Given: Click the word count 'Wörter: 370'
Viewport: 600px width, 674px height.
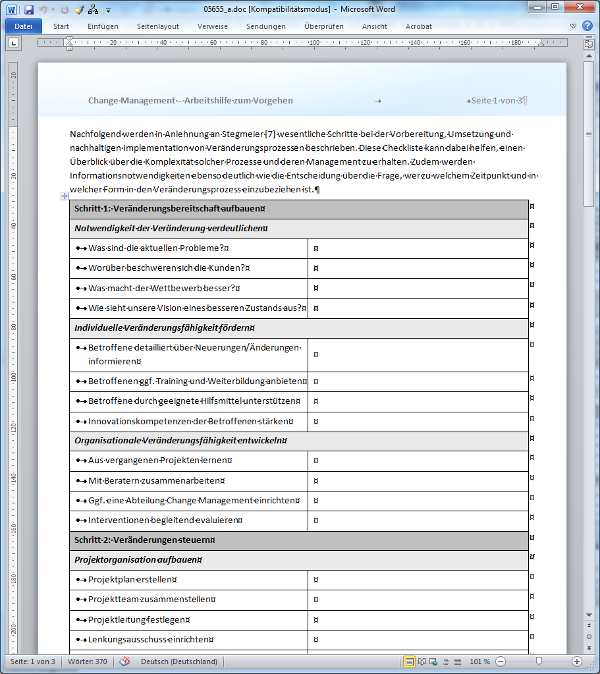Looking at the screenshot, I should coord(88,662).
